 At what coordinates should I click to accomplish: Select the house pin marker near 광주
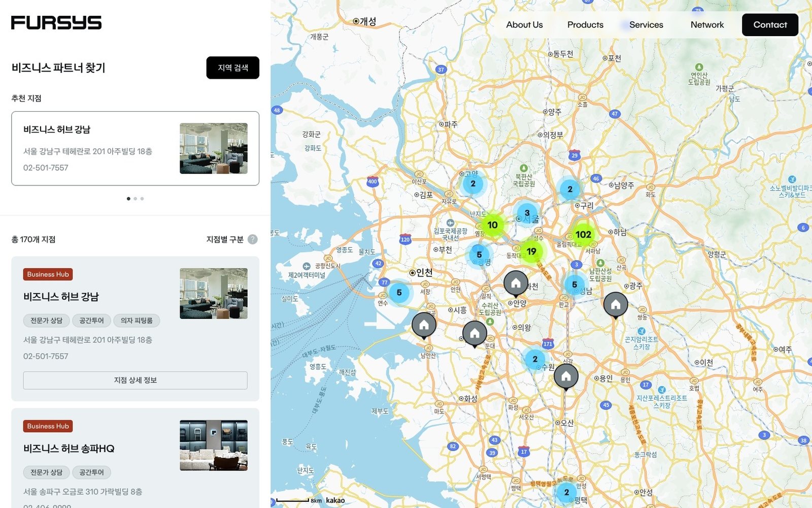[616, 305]
